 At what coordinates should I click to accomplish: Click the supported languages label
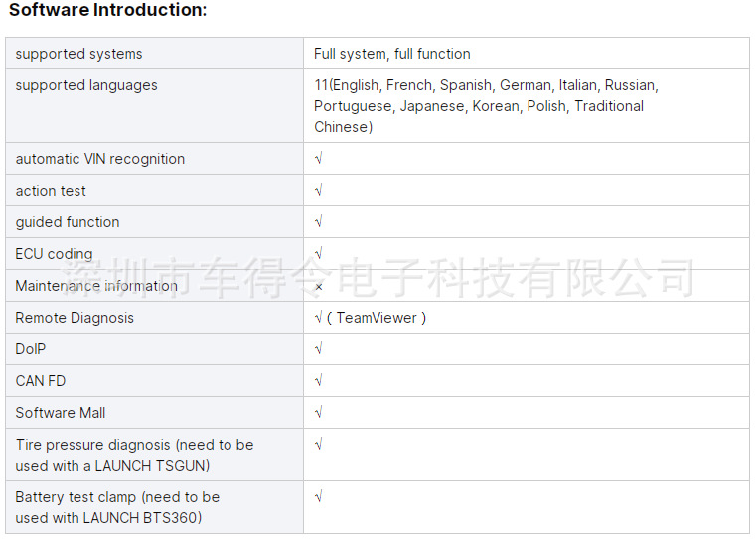point(86,85)
